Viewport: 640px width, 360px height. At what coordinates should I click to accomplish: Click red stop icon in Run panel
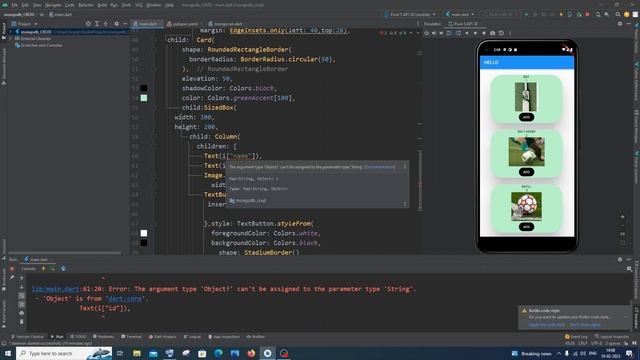[x=12, y=269]
